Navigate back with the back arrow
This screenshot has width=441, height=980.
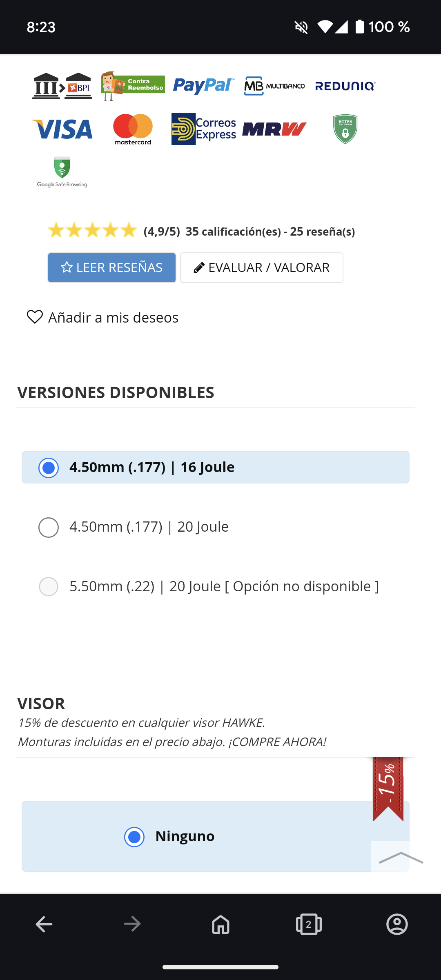click(44, 924)
